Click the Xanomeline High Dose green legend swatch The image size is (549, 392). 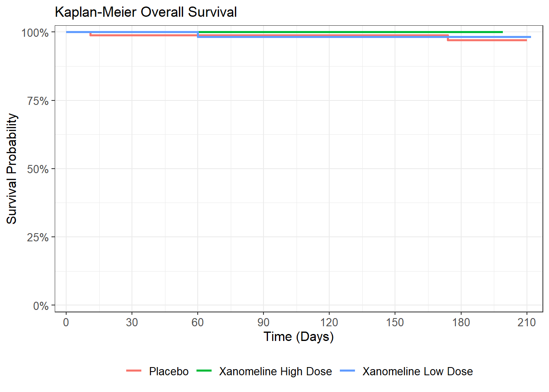(x=204, y=371)
